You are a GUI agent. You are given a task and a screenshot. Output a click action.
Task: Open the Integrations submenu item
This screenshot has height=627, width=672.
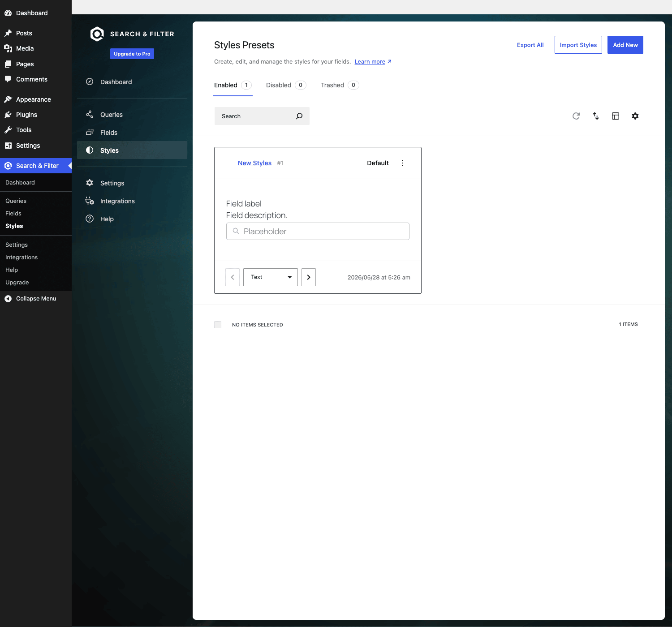(x=22, y=258)
